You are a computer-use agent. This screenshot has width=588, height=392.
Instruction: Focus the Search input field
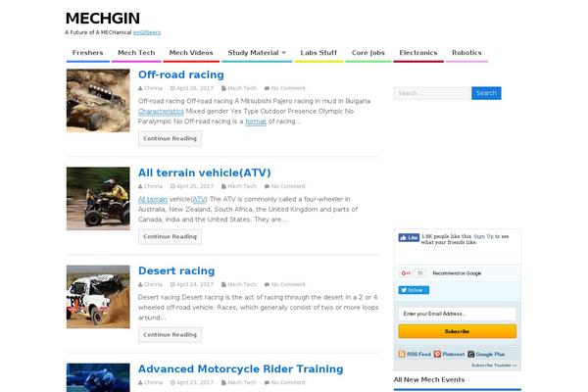pyautogui.click(x=432, y=93)
